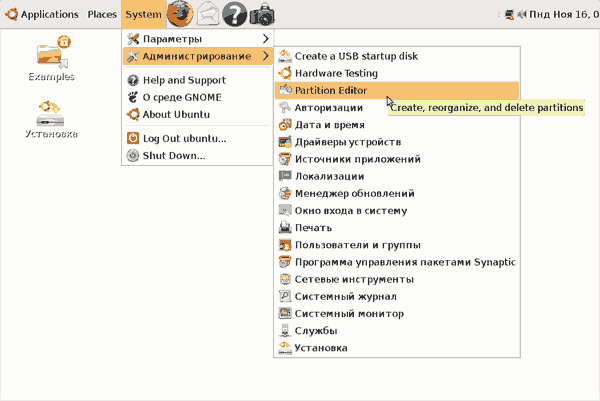Launch Create a USB startup disk
Screen dimensions: 600x401
[x=397, y=56]
